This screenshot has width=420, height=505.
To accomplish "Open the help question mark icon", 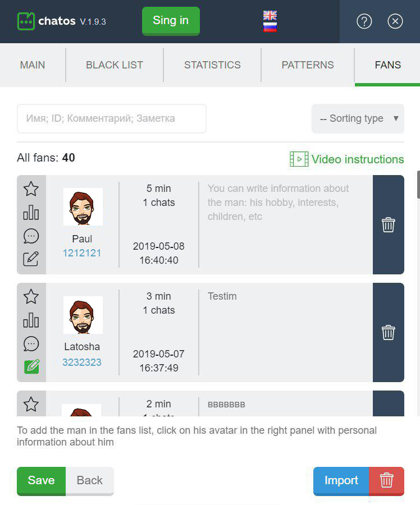I will click(364, 21).
